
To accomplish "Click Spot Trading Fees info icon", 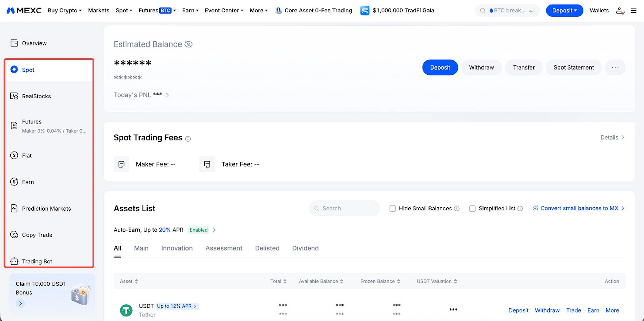I will [x=188, y=139].
